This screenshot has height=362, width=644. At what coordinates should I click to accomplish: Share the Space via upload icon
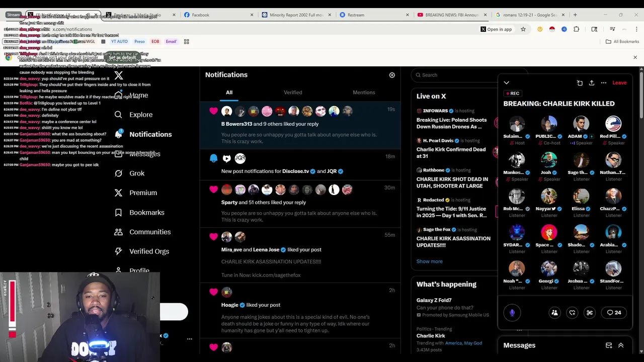tap(592, 83)
